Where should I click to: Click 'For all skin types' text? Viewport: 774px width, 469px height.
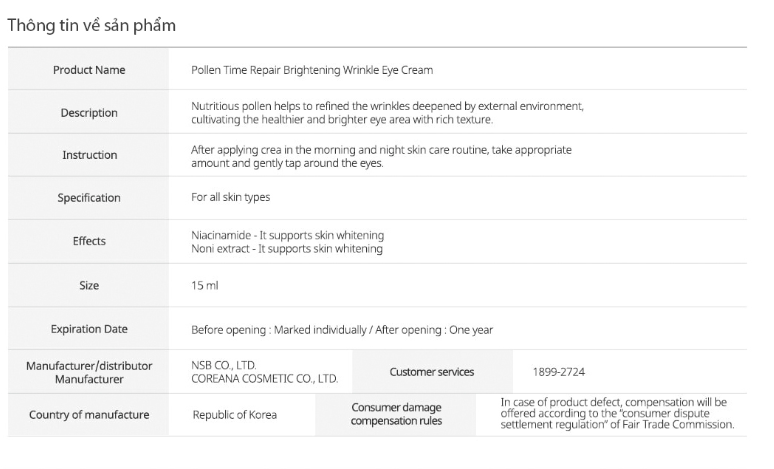pyautogui.click(x=231, y=198)
